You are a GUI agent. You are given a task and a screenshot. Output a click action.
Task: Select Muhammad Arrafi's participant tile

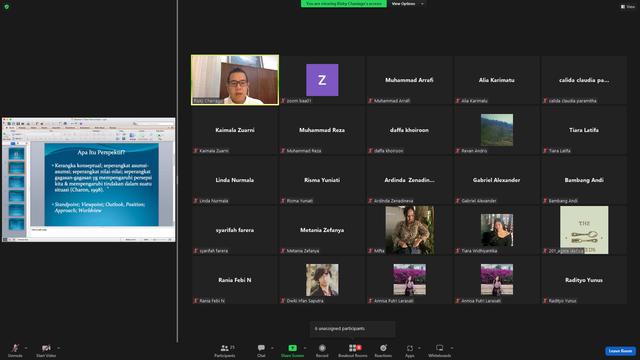point(409,80)
